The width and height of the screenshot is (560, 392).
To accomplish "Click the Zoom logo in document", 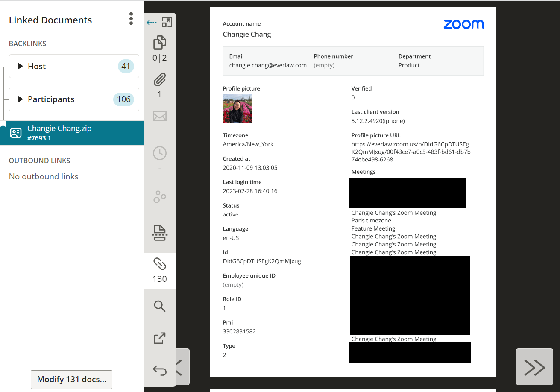I will coord(463,24).
